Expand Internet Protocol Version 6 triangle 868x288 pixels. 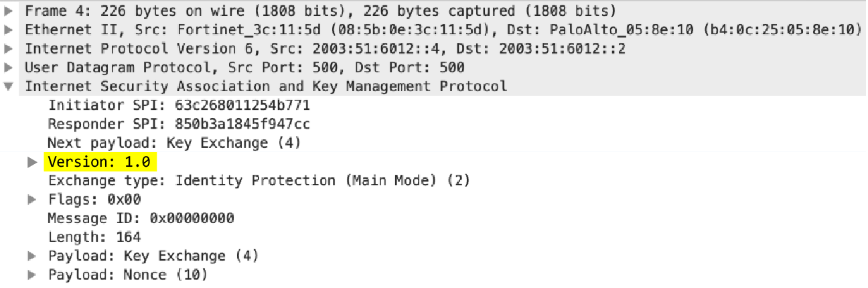[x=8, y=49]
